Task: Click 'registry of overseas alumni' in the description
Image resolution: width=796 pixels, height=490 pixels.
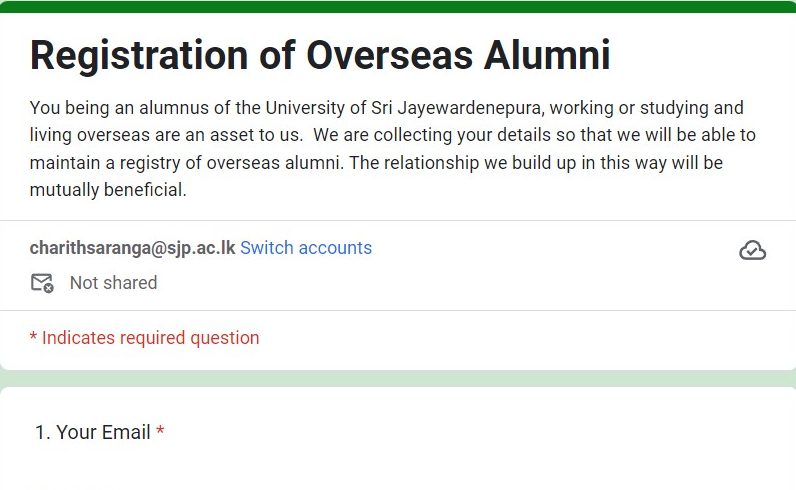Action: coord(214,162)
